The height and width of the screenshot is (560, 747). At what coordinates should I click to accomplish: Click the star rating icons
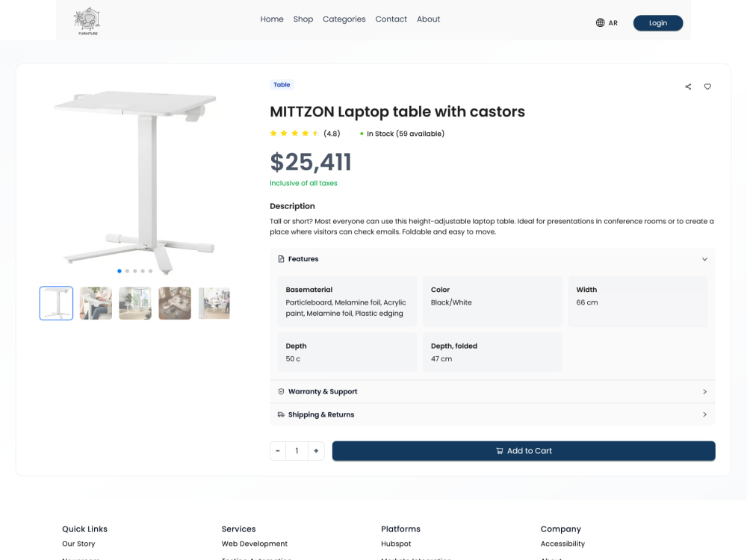coord(294,134)
